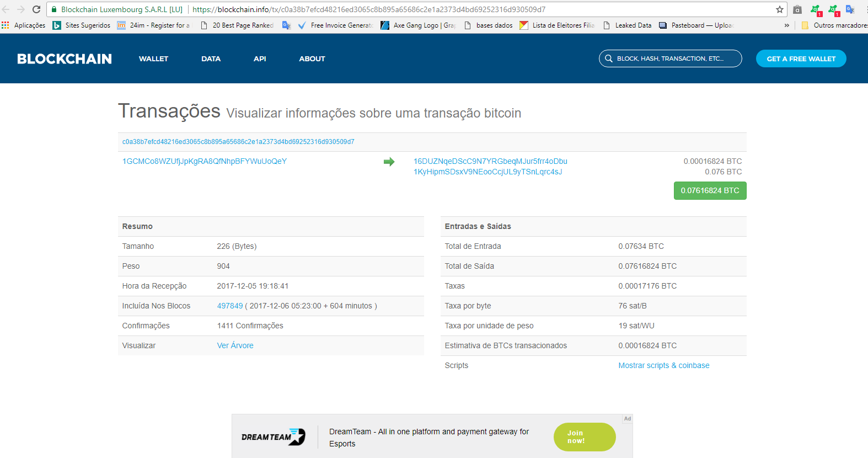
Task: Click the browser forward arrow
Action: coord(21,9)
